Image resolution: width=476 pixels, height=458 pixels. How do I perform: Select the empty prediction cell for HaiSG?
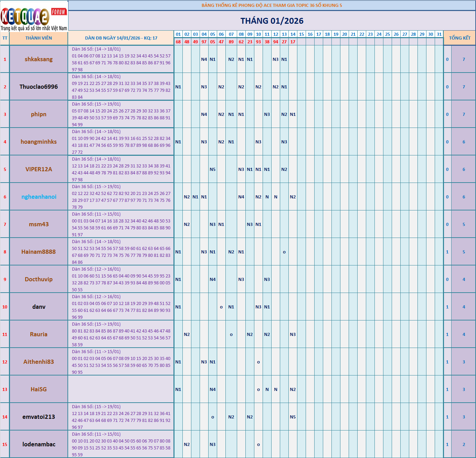click(x=121, y=389)
